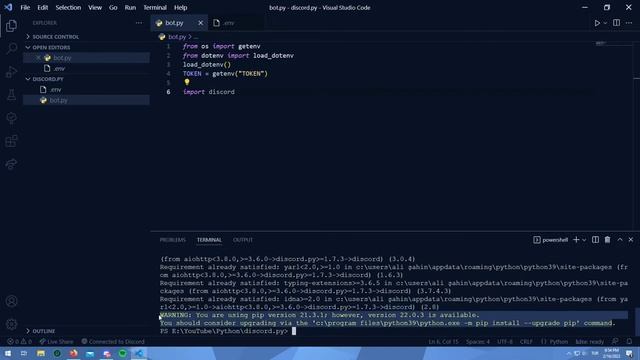The image size is (640, 360).
Task: Click the VS Code taskbar icon
Action: (x=139, y=353)
